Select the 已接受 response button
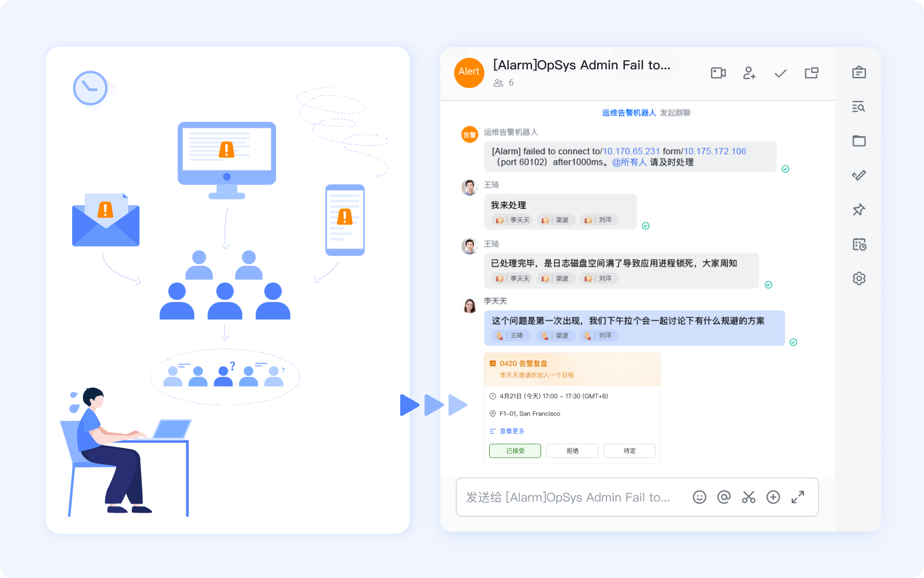924x578 pixels. click(x=515, y=451)
